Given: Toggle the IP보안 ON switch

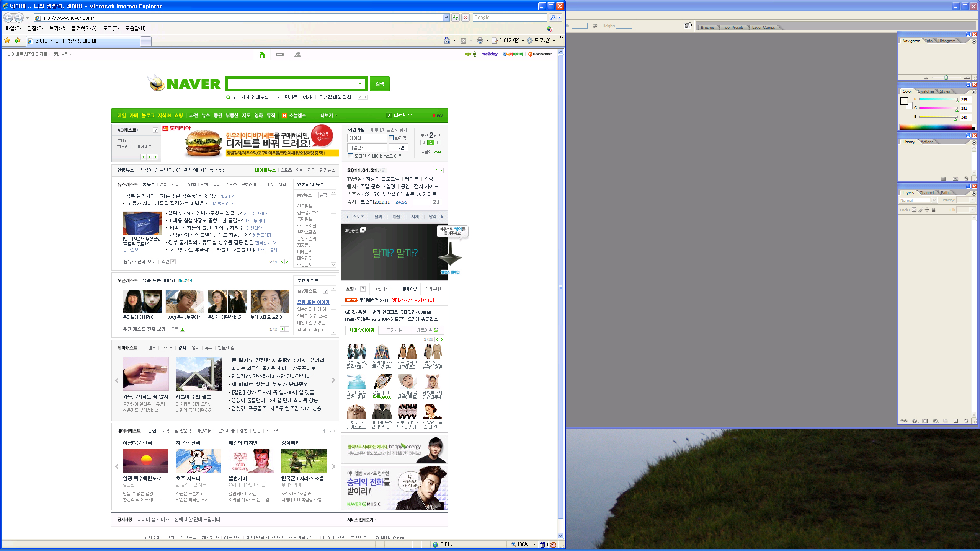Looking at the screenshot, I should coord(438,152).
